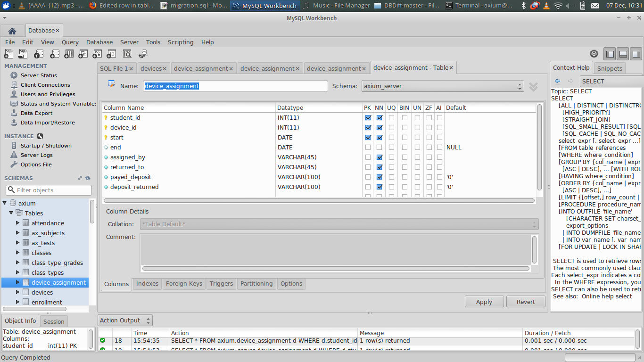The width and height of the screenshot is (644, 362).
Task: Open the Scripting menu
Action: pos(181,42)
